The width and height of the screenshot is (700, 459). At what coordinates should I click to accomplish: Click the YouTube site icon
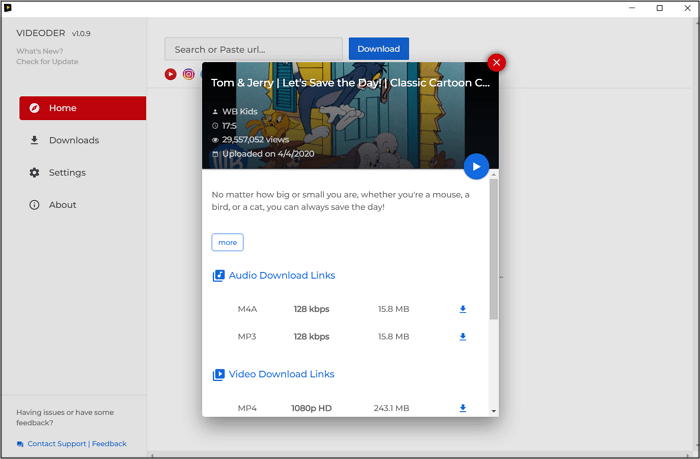pos(171,74)
